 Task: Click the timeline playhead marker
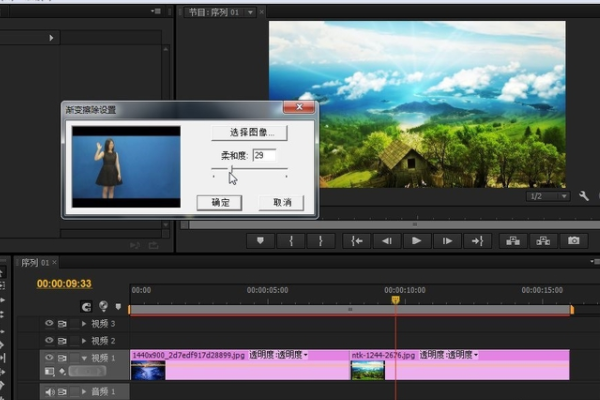click(395, 300)
